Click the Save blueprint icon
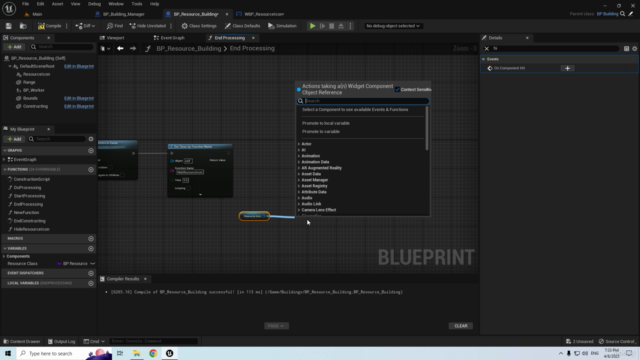 [x=9, y=26]
